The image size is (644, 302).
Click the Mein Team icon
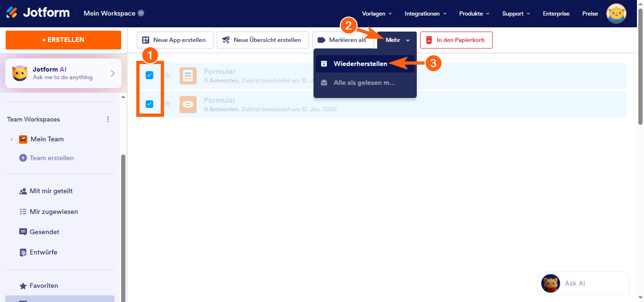point(23,139)
